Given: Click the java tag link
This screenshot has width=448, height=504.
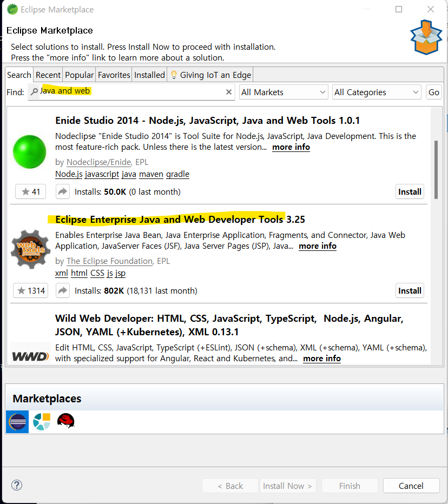Looking at the screenshot, I should [129, 174].
